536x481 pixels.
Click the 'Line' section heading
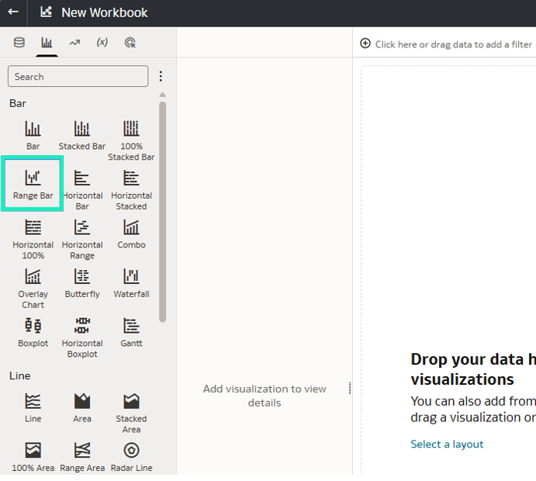point(19,376)
